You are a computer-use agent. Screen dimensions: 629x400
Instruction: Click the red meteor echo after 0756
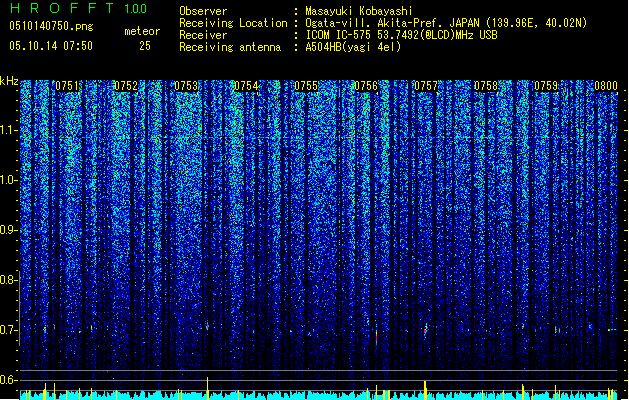(x=376, y=337)
